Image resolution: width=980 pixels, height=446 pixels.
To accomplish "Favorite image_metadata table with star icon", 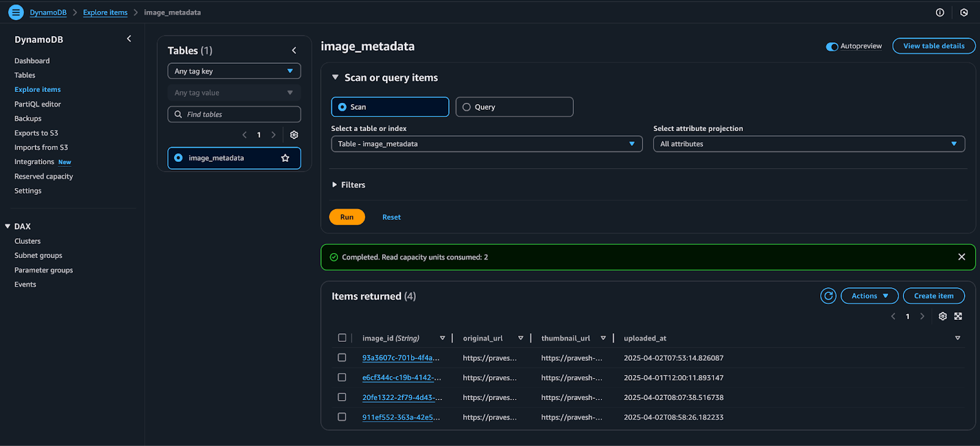I will (285, 158).
